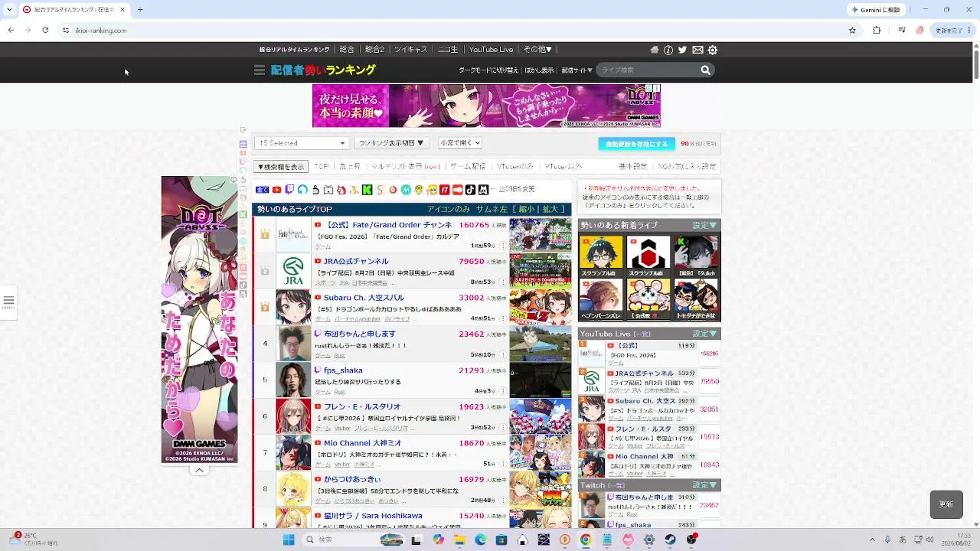Select the 急上昇 tab
The width and height of the screenshot is (980, 551).
350,167
